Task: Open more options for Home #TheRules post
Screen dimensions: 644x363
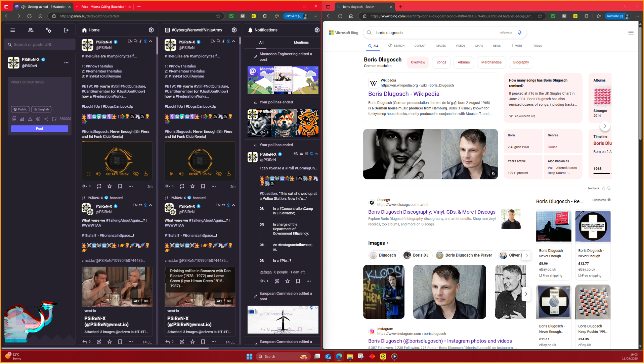Action: tap(131, 186)
